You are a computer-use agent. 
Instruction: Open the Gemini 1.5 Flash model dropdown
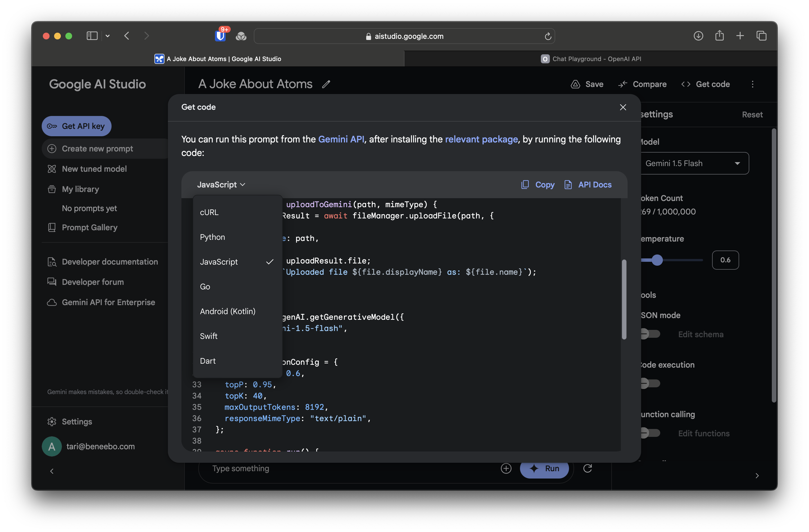694,164
